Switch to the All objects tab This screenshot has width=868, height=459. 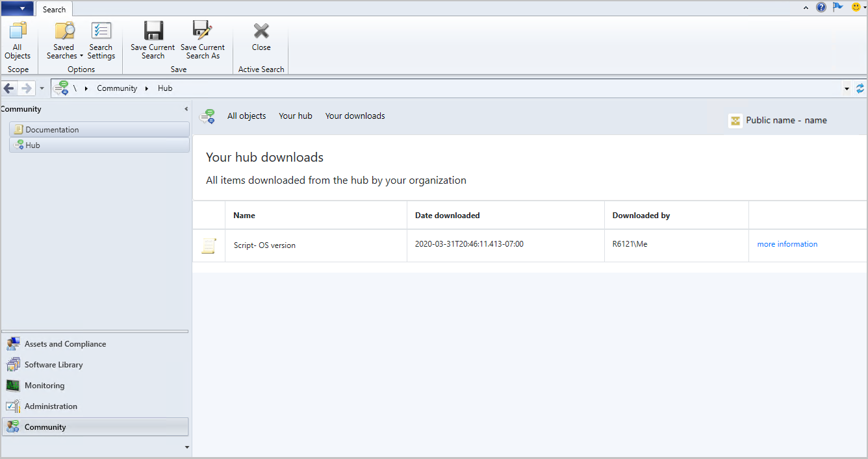tap(246, 116)
